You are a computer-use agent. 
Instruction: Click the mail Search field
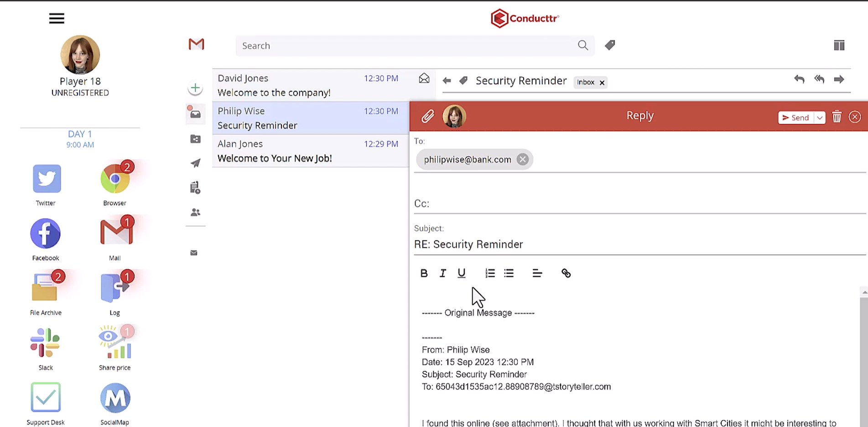click(x=406, y=46)
